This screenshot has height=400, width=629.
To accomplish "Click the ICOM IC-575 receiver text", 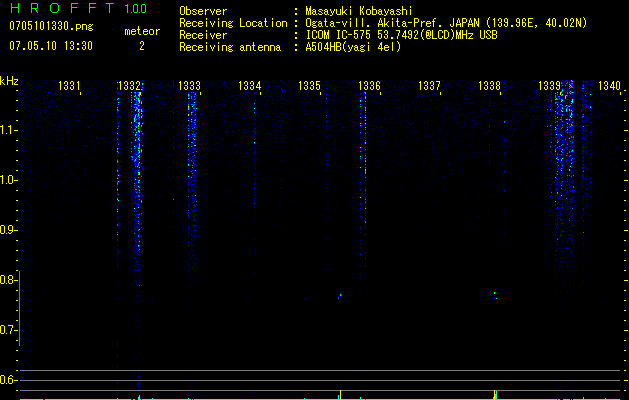I will (x=401, y=35).
